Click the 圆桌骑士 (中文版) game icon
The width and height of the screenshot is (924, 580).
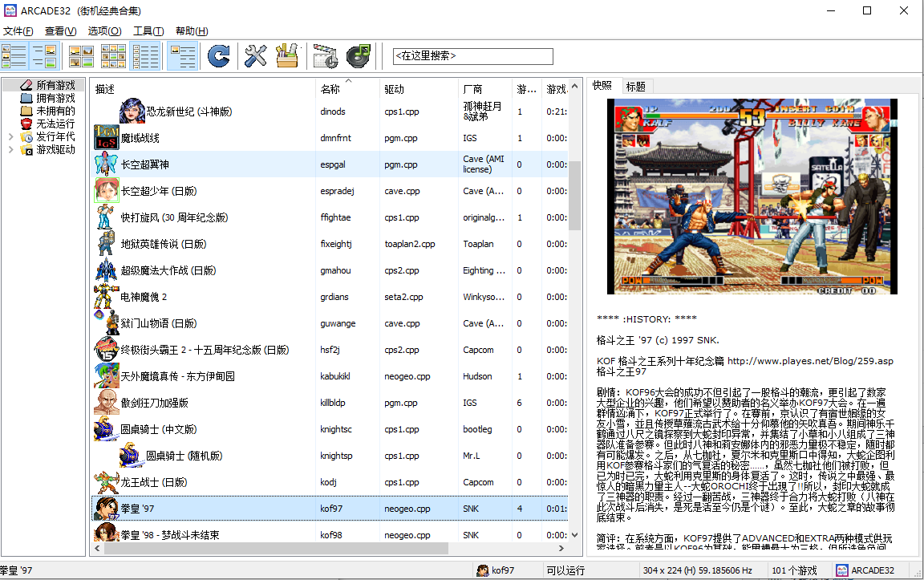pyautogui.click(x=107, y=429)
